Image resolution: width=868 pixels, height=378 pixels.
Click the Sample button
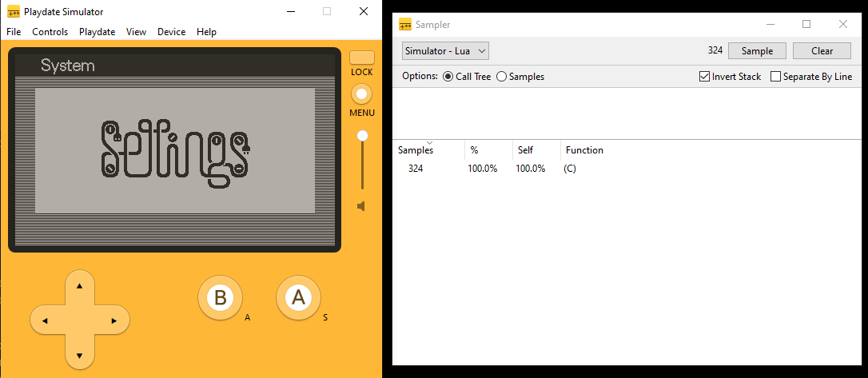pyautogui.click(x=757, y=51)
